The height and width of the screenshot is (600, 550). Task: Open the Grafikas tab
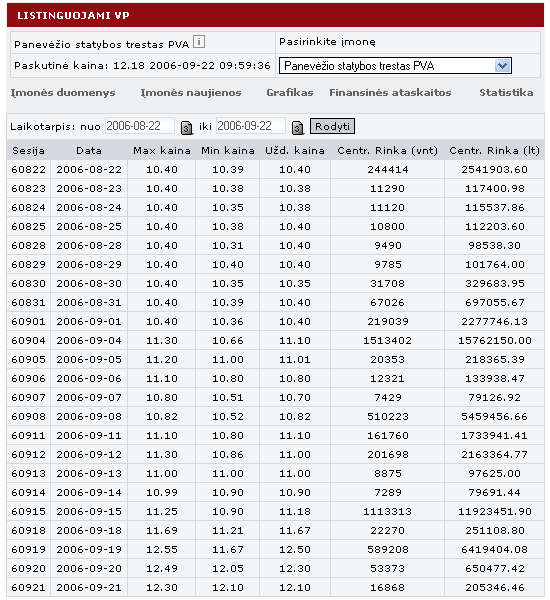[x=290, y=93]
